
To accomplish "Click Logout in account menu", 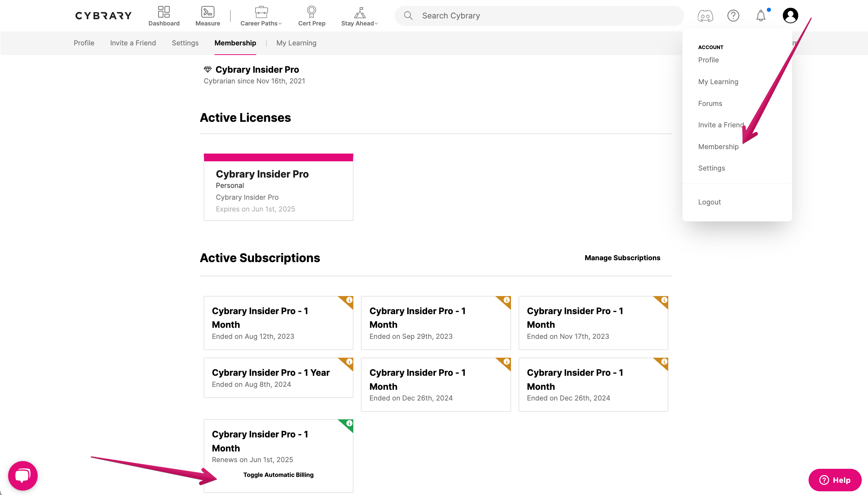I will (x=709, y=202).
